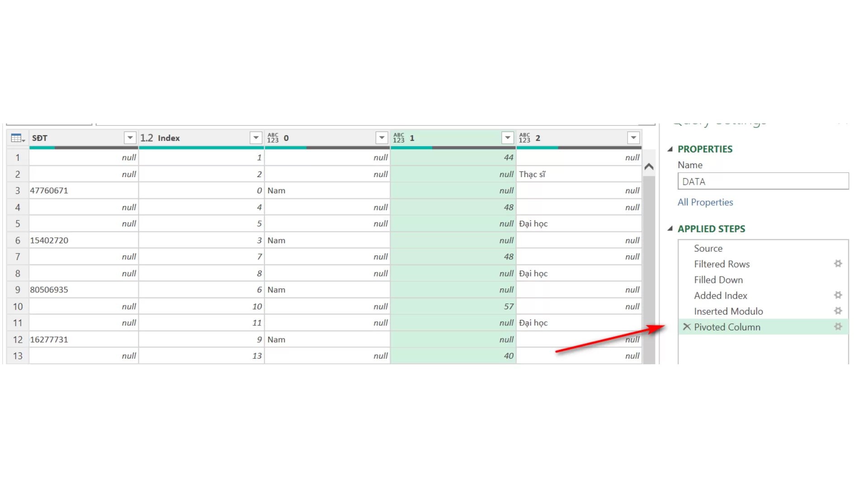Click the ABC 123 type icon on column 1
This screenshot has height=488, width=868.
point(399,138)
